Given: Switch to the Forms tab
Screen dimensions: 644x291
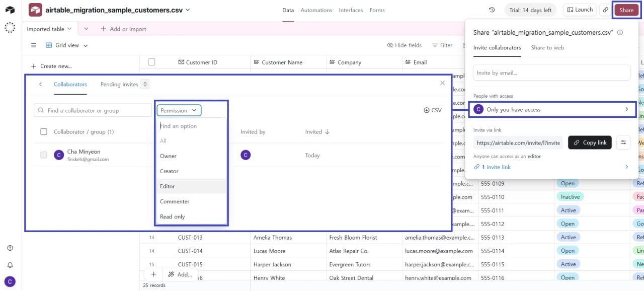Looking at the screenshot, I should point(377,10).
